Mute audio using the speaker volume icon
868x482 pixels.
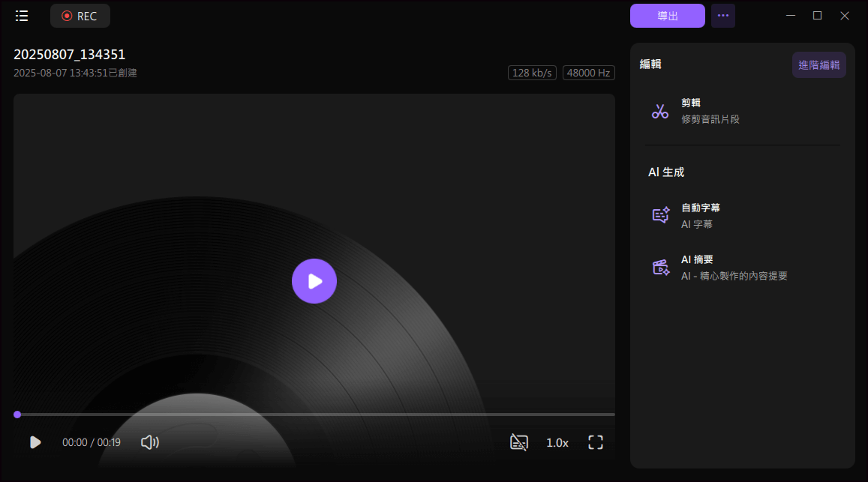point(149,442)
